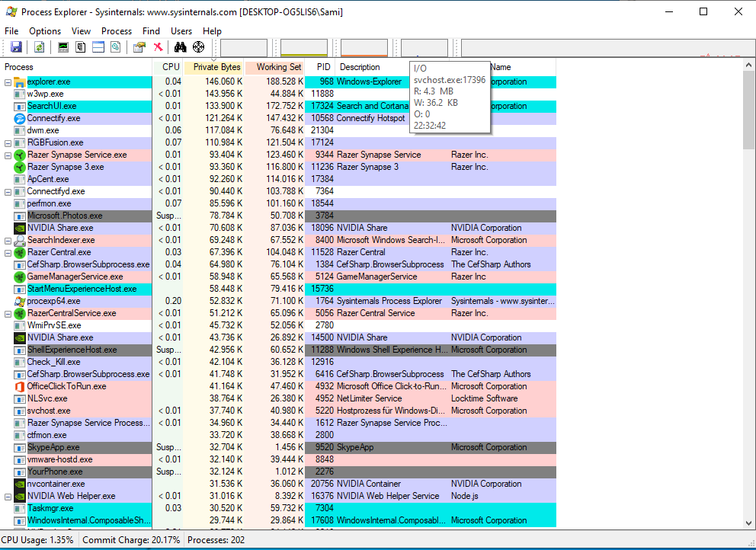Collapse the explorer.exe tree node
The width and height of the screenshot is (756, 550).
pos(8,82)
